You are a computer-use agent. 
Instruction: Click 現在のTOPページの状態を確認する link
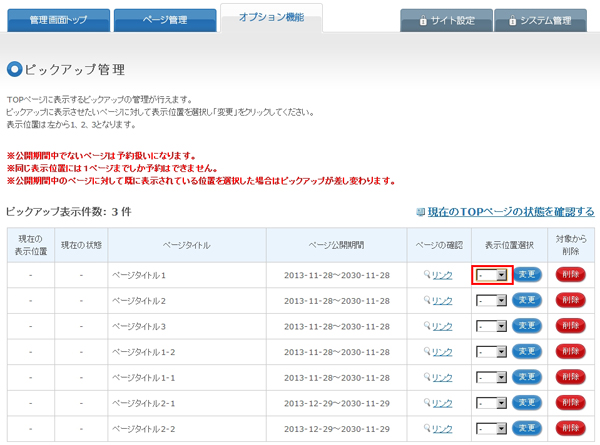[511, 212]
